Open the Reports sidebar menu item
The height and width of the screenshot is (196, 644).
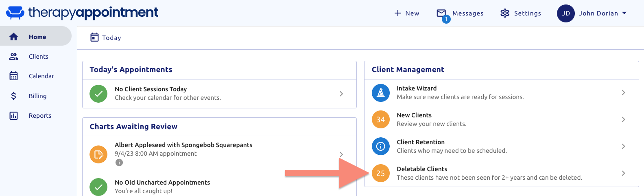[x=36, y=116]
